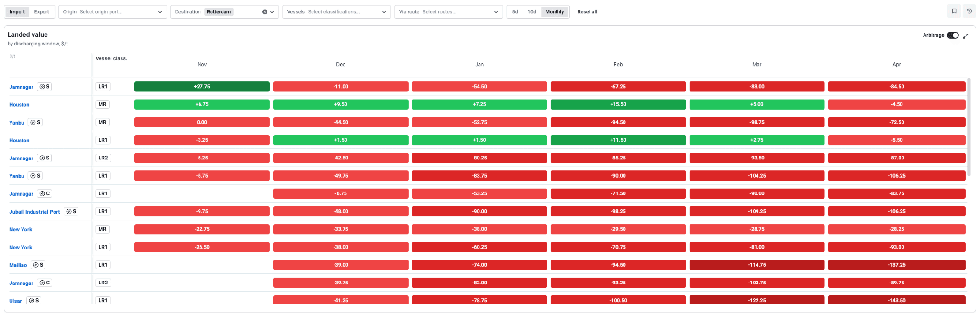
Task: Open the Houston link on the LR1 row
Action: pos(19,140)
